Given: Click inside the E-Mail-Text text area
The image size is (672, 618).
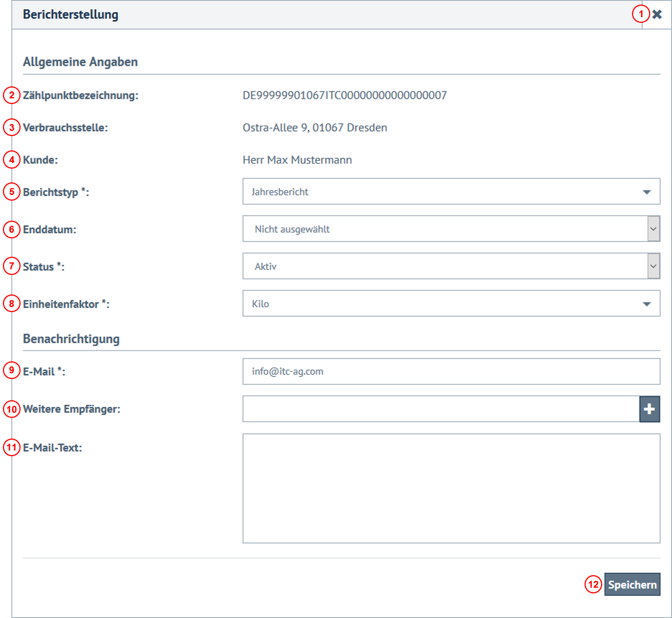Looking at the screenshot, I should pyautogui.click(x=451, y=488).
